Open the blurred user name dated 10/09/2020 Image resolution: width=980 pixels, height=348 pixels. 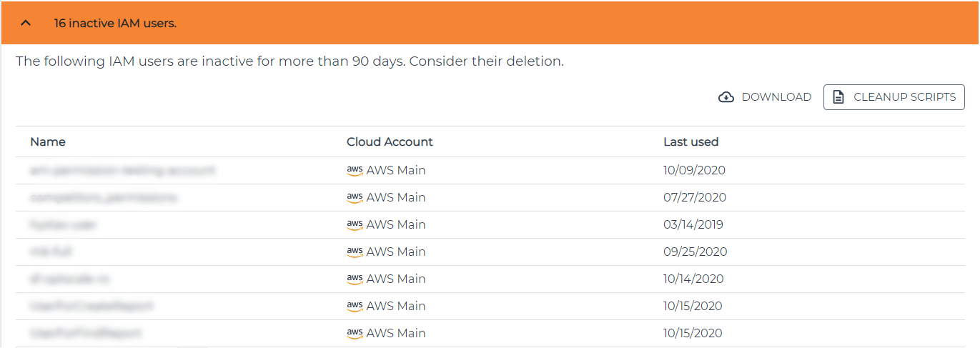point(122,170)
